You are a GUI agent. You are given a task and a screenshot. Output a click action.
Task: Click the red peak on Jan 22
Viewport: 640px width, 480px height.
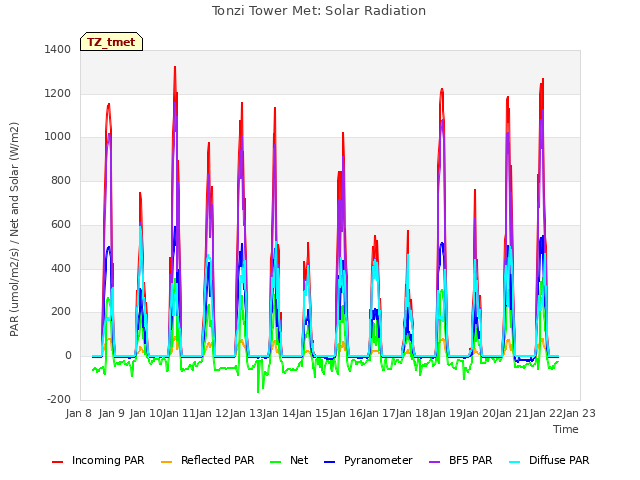pyautogui.click(x=543, y=79)
